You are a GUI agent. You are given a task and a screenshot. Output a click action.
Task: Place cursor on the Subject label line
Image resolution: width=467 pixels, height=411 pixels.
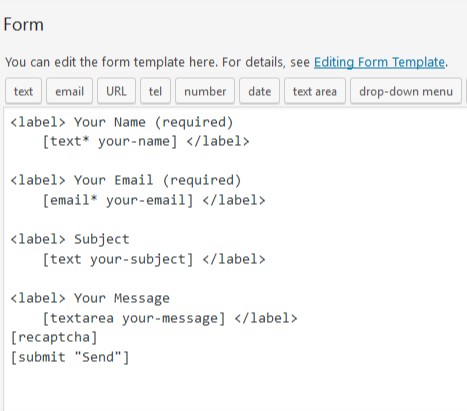[70, 239]
